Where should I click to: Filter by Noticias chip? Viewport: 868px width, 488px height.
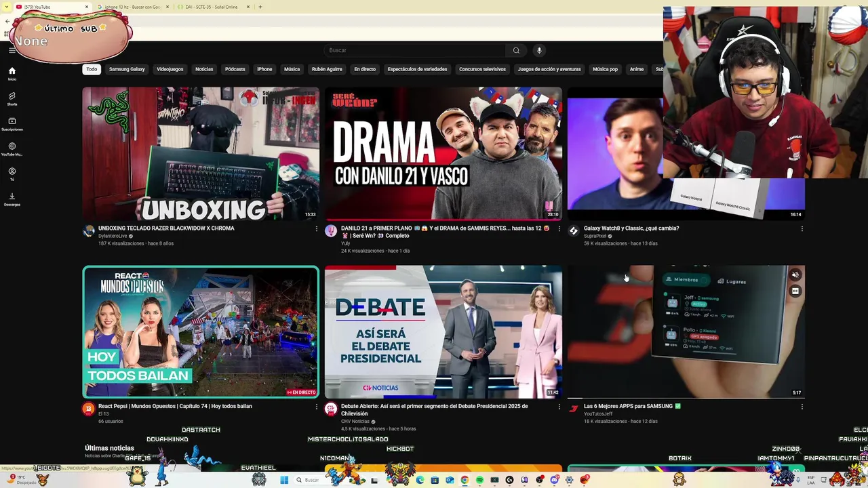coord(204,69)
